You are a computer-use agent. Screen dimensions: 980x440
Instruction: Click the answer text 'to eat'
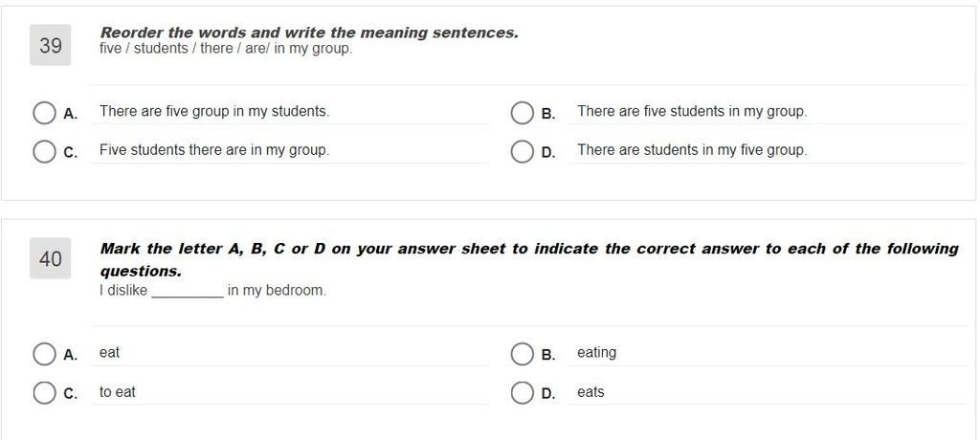pos(118,392)
